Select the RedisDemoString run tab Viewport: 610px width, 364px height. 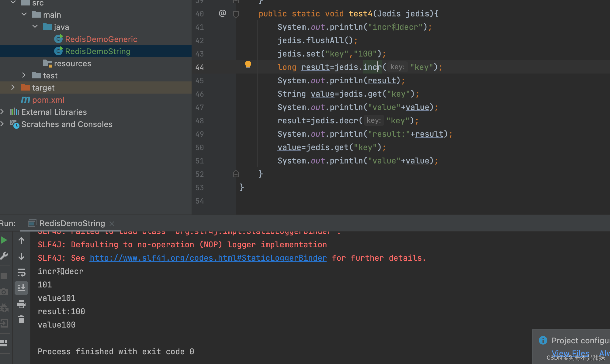pyautogui.click(x=72, y=223)
